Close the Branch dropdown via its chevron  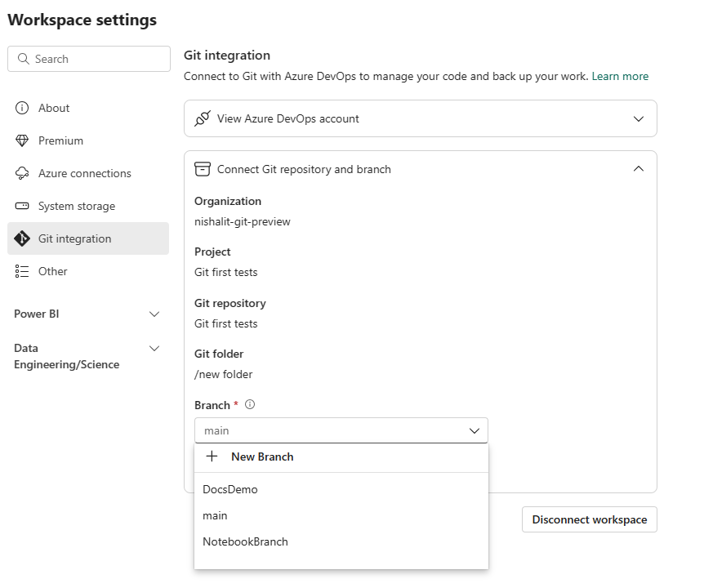pos(474,430)
